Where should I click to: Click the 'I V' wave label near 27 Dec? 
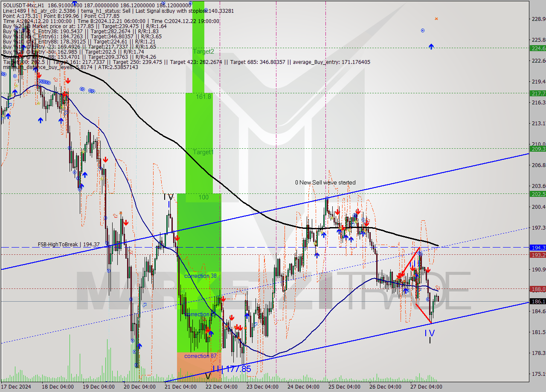[x=430, y=333]
